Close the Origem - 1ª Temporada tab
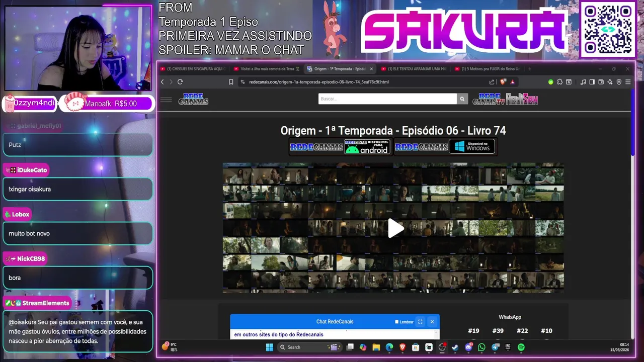This screenshot has width=644, height=362. coord(371,69)
